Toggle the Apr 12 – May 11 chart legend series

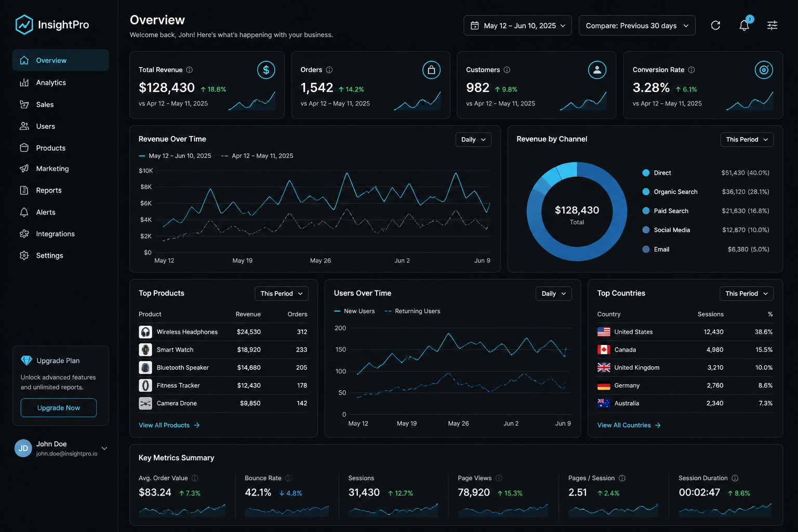[257, 156]
